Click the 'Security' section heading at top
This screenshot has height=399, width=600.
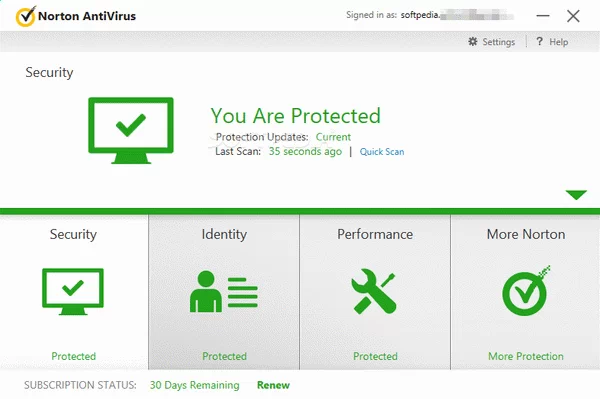(x=49, y=72)
